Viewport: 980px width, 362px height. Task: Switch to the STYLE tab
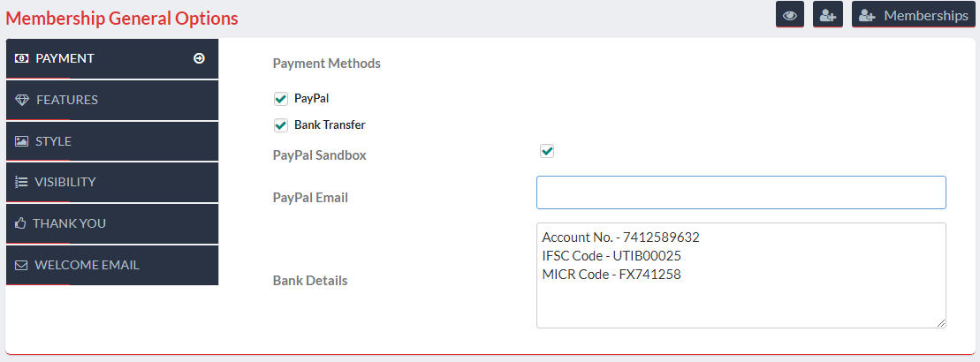112,141
